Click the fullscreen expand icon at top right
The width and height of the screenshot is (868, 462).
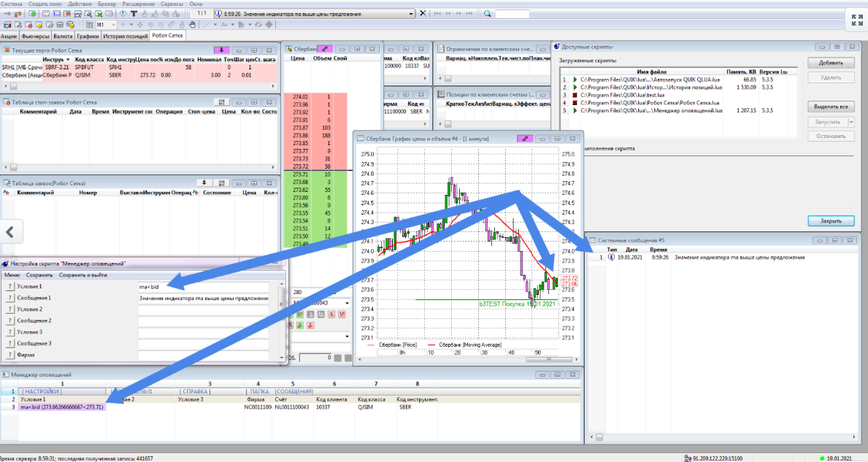click(x=857, y=20)
